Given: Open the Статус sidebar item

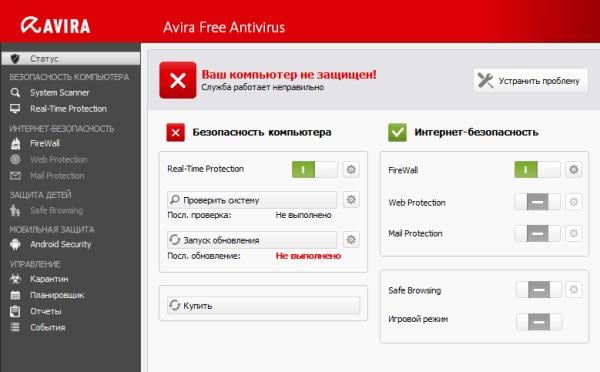Looking at the screenshot, I should 71,59.
